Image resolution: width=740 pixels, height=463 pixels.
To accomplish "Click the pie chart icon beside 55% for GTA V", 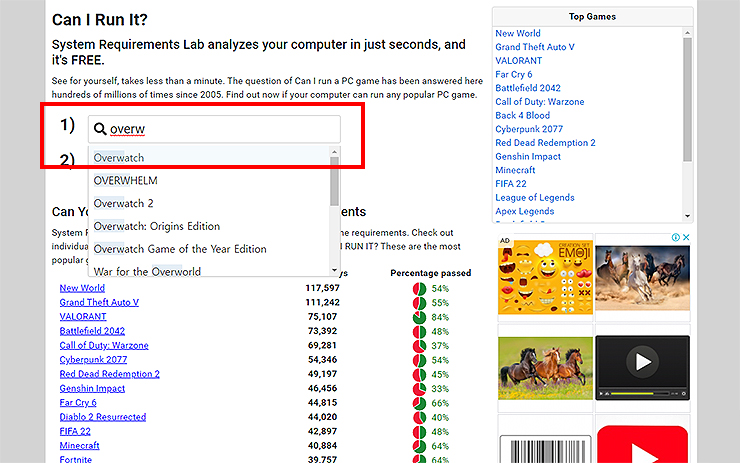I will [x=419, y=303].
